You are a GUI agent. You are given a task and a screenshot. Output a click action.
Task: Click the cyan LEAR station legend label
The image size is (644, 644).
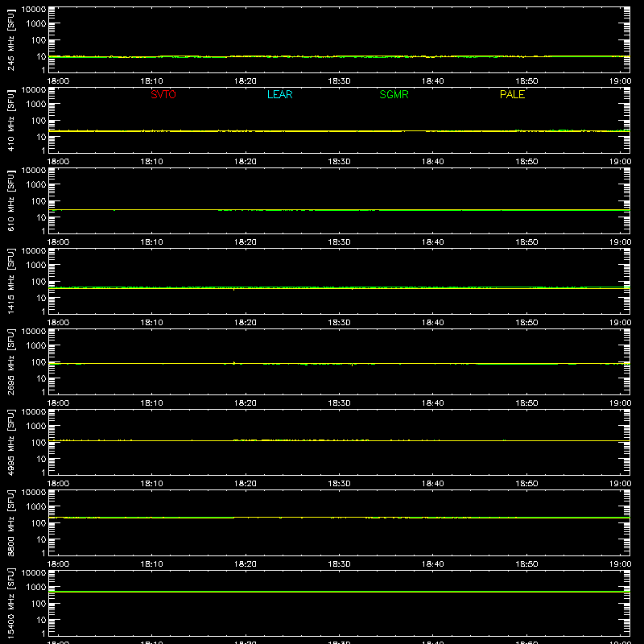point(279,94)
